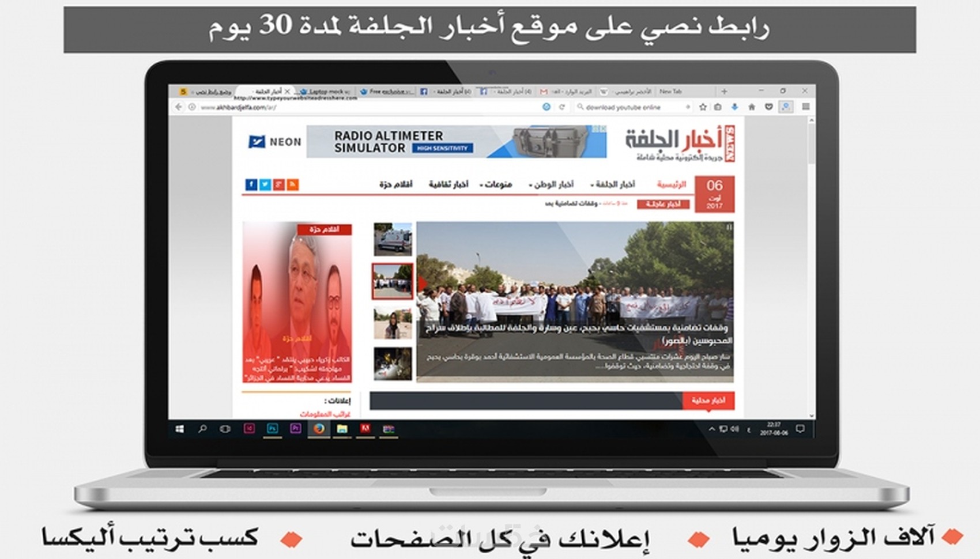
Task: Click the Firefox back arrow button
Action: click(178, 107)
